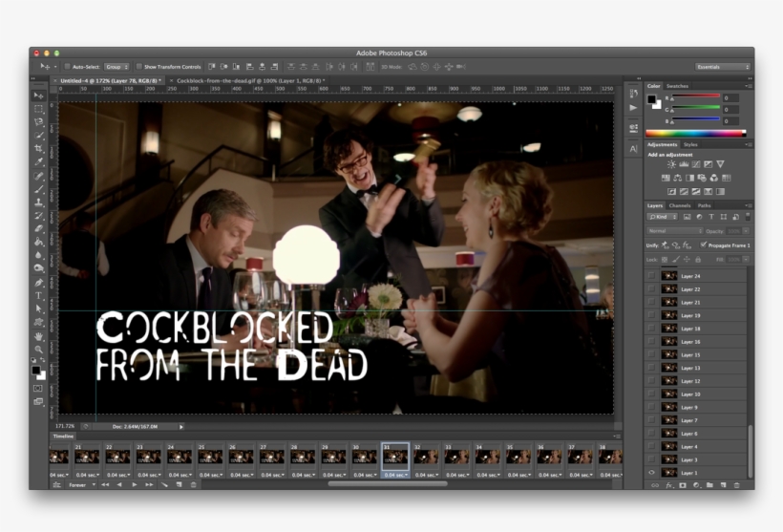
Task: Switch to the Channels tab
Action: (679, 205)
